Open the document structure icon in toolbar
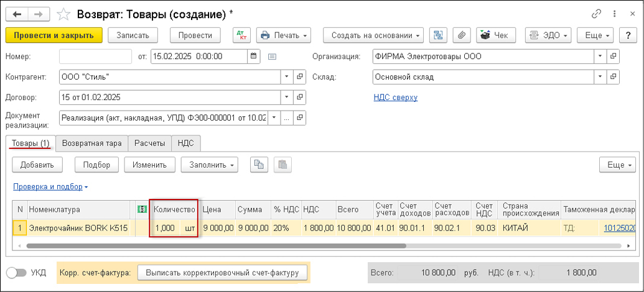This screenshot has height=292, width=644. (x=437, y=35)
